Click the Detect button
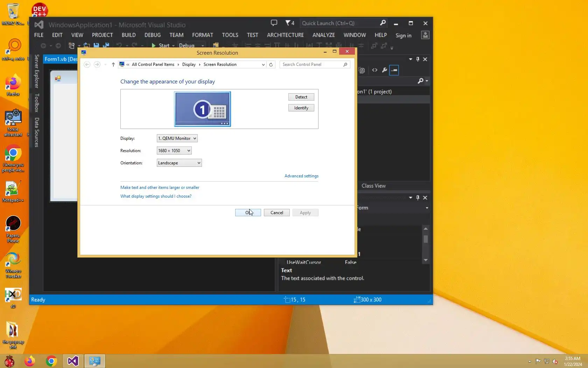Screen dimensions: 588x368 (x=301, y=97)
